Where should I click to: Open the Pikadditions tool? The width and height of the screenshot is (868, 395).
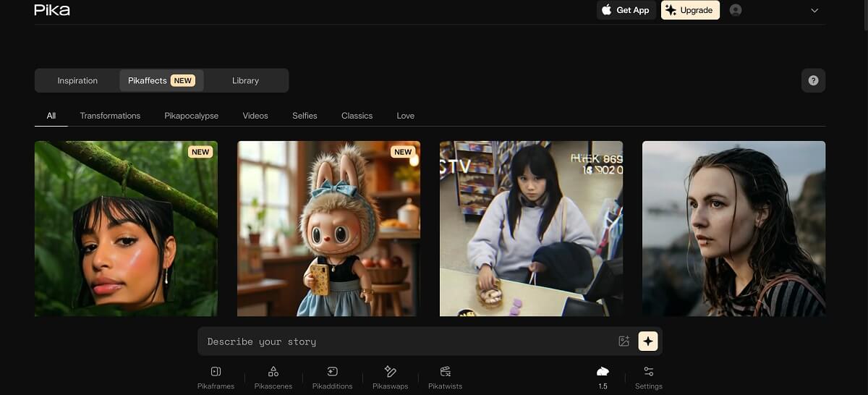pyautogui.click(x=332, y=377)
